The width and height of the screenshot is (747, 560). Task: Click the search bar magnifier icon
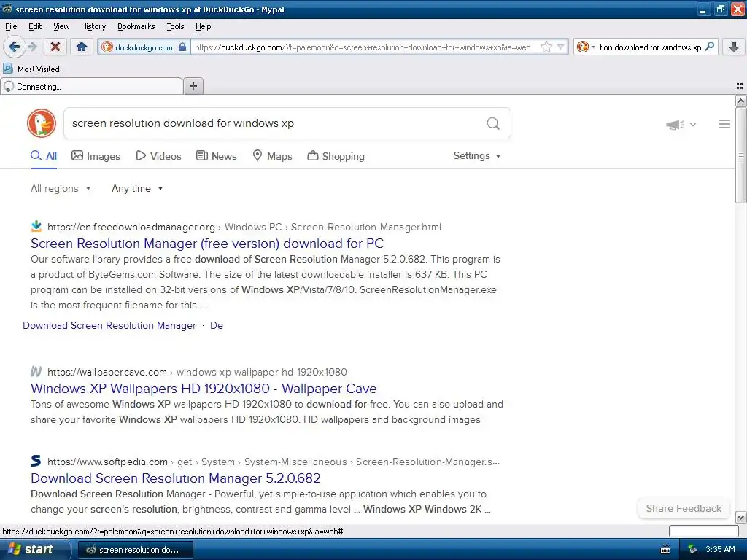pos(709,47)
